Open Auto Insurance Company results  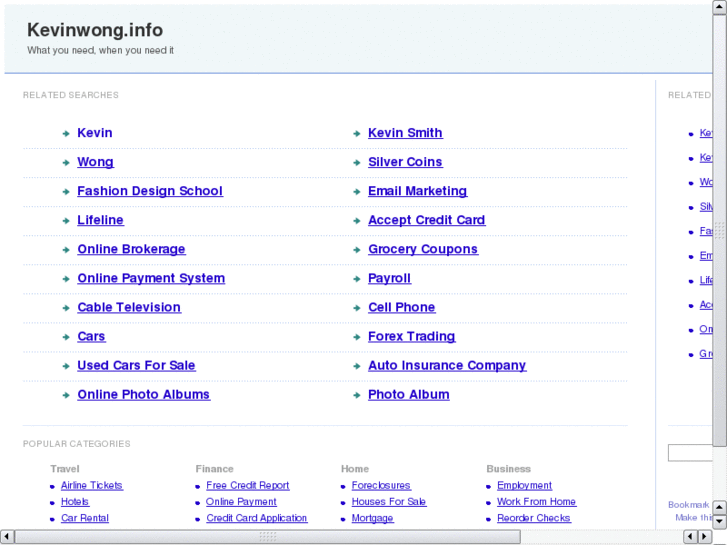(446, 365)
